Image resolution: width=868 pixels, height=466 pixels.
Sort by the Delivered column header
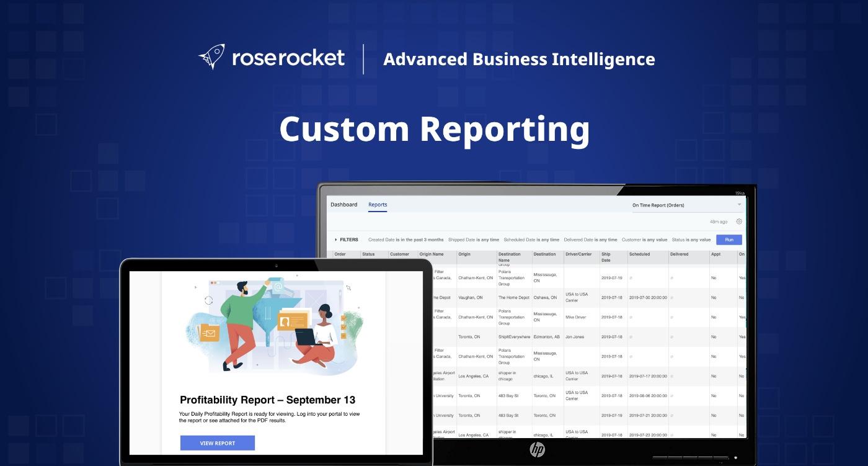(679, 254)
